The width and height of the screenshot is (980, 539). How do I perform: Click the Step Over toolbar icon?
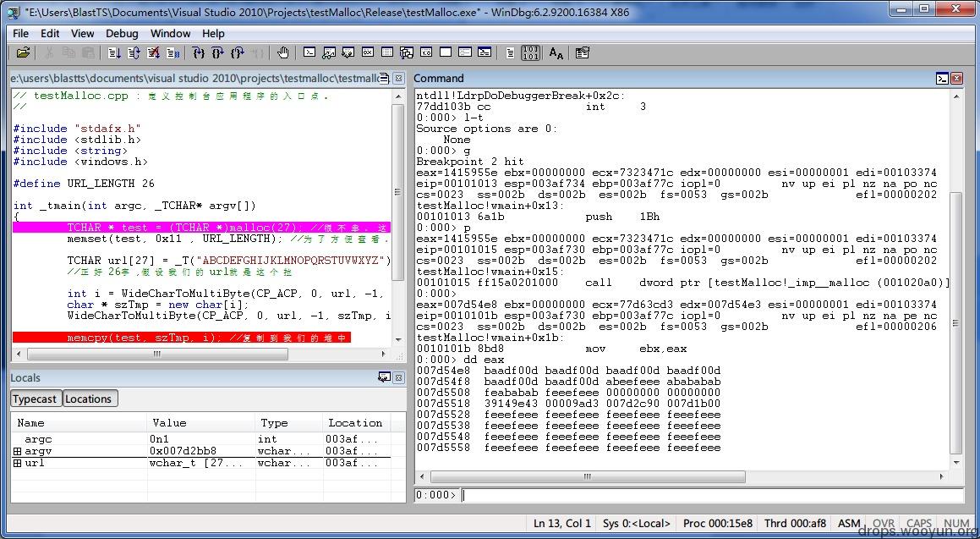point(217,52)
